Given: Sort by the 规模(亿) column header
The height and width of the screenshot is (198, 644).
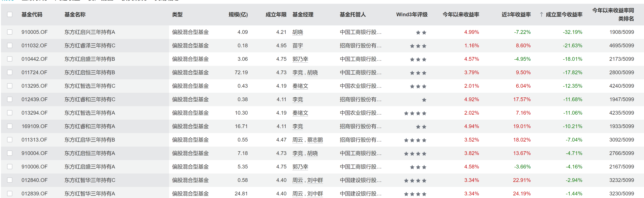Looking at the screenshot, I should tap(238, 15).
